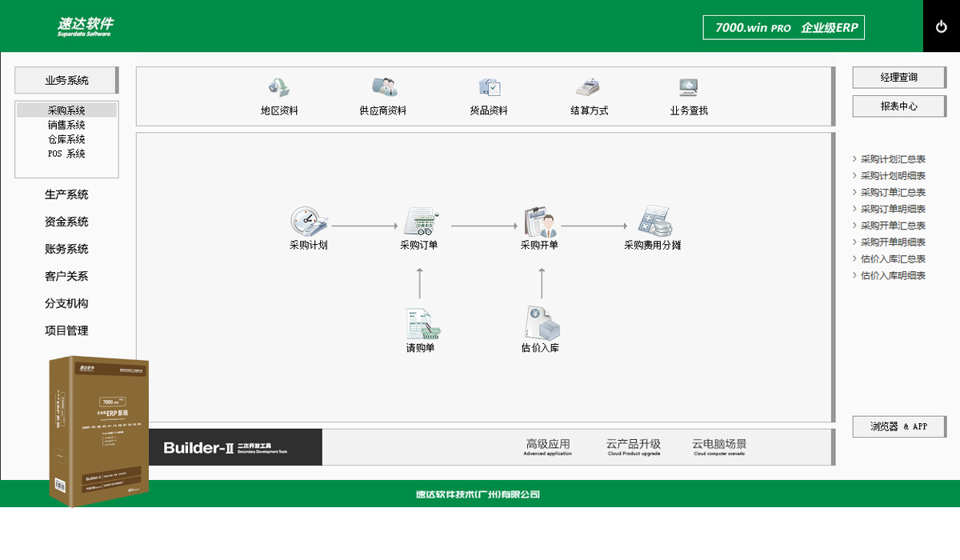Select 销售系统 in the business list
Screen dimensions: 960x560
(x=66, y=125)
